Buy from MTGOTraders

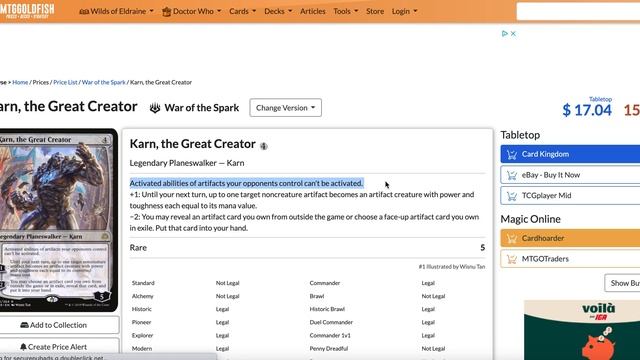[570, 259]
